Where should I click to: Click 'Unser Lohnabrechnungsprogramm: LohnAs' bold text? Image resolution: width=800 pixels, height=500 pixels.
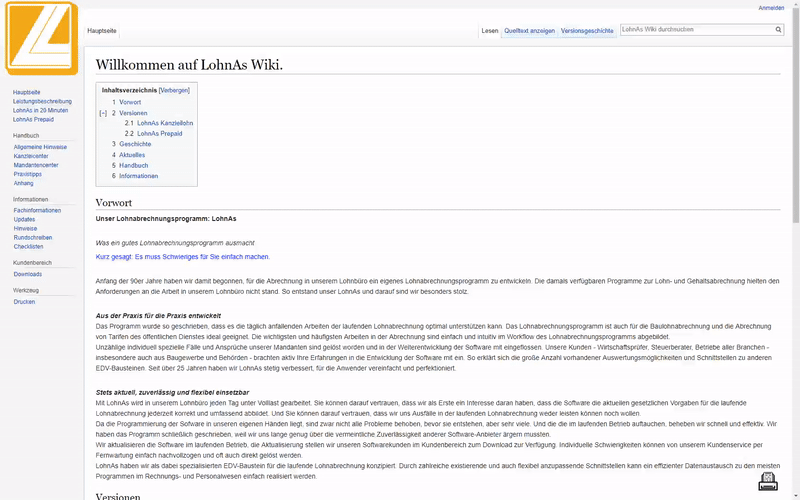point(166,219)
